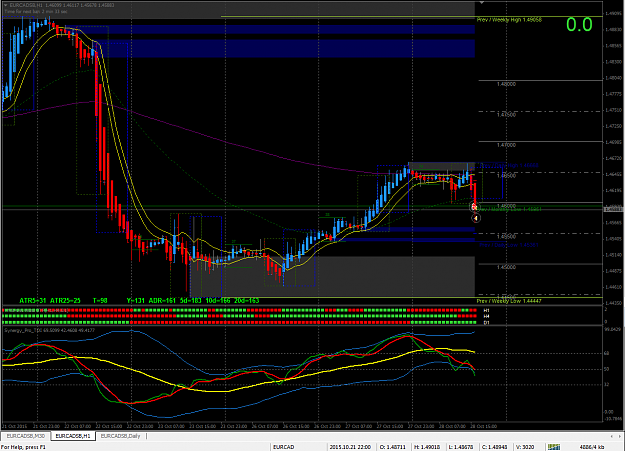Click the 5d=183 range label

(x=191, y=300)
